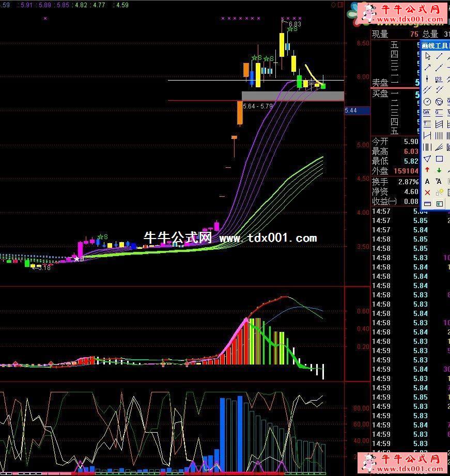The image size is (450, 476).
Task: Select the text annotation 'A' tool
Action: [427, 181]
